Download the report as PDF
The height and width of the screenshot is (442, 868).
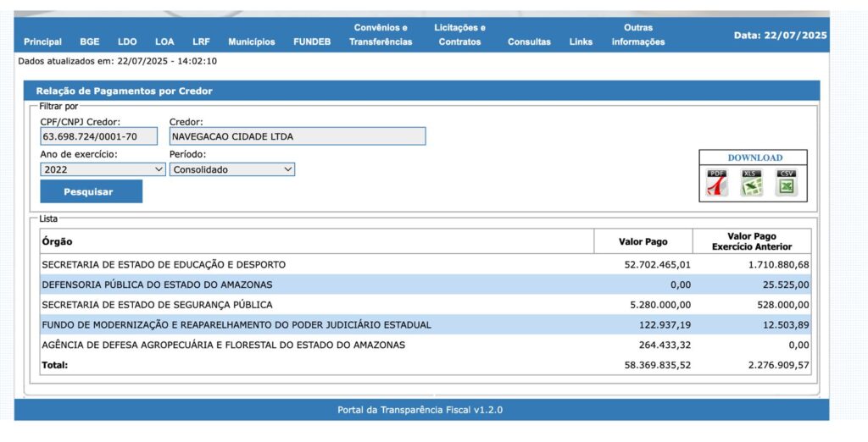click(717, 183)
